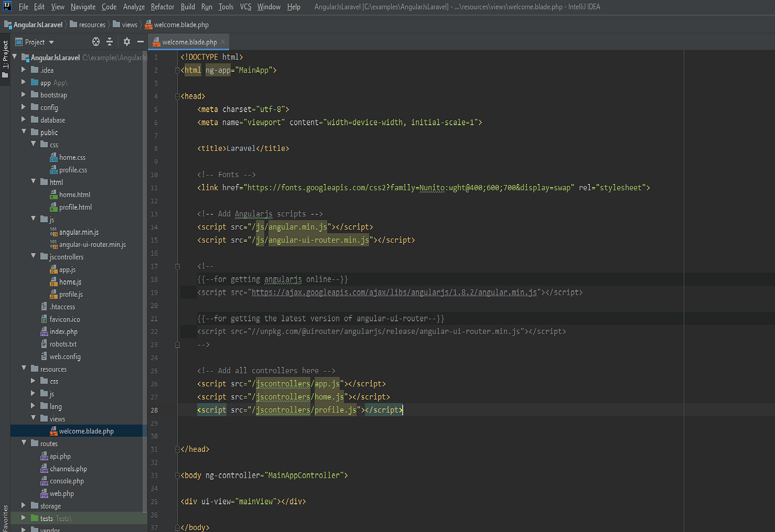The height and width of the screenshot is (532, 775).
Task: Collapse the public folder
Action: click(x=24, y=132)
